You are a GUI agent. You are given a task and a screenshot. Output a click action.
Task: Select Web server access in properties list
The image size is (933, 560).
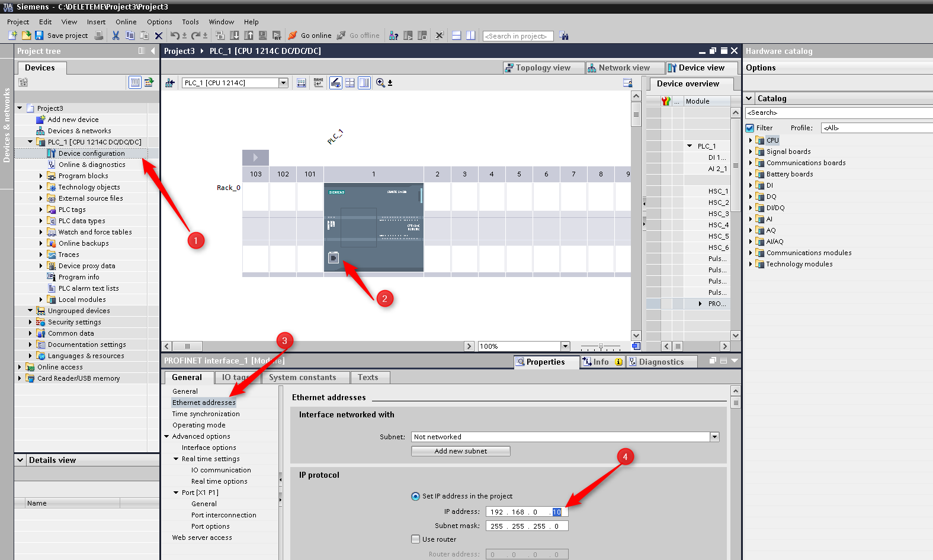(202, 538)
